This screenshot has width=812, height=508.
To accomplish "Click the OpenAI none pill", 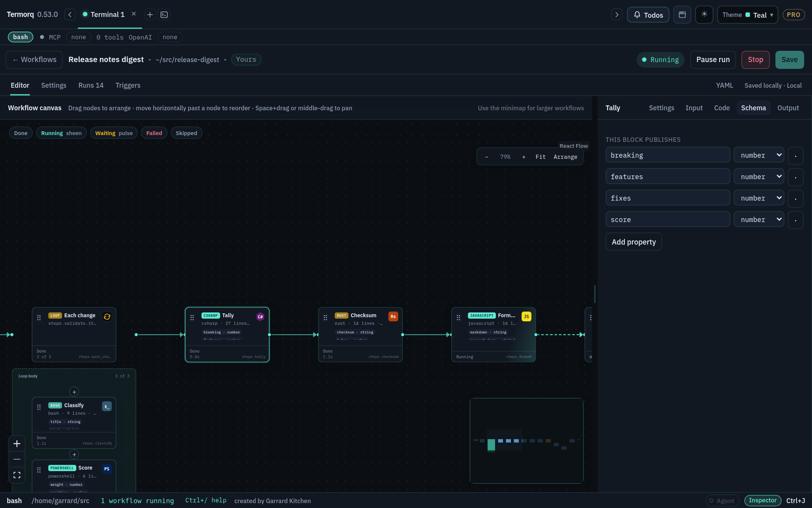I will [x=170, y=37].
